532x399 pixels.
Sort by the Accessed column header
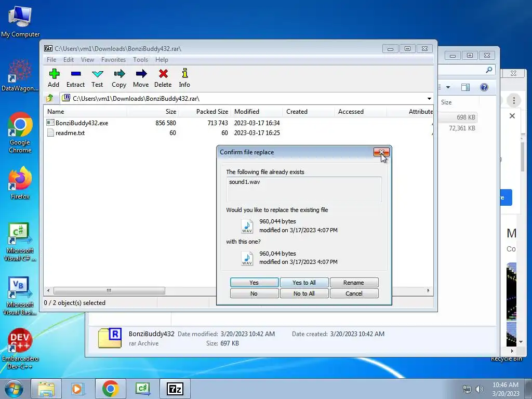tap(361, 112)
